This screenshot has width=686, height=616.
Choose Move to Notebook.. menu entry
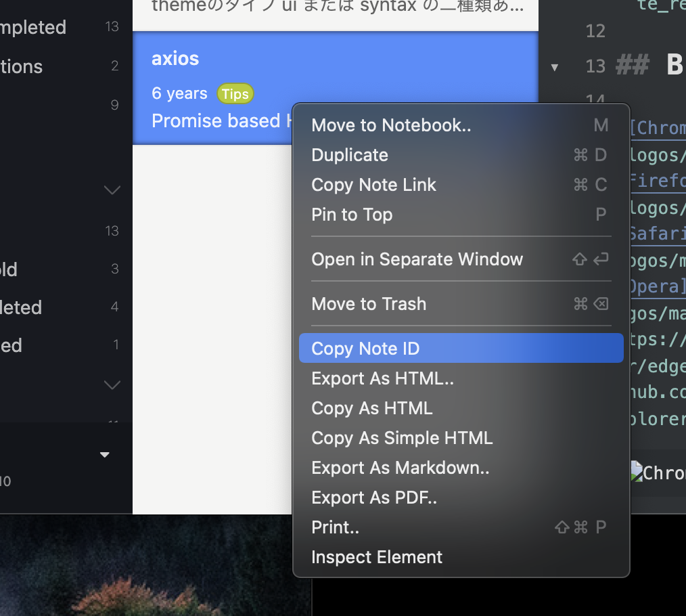pyautogui.click(x=461, y=125)
